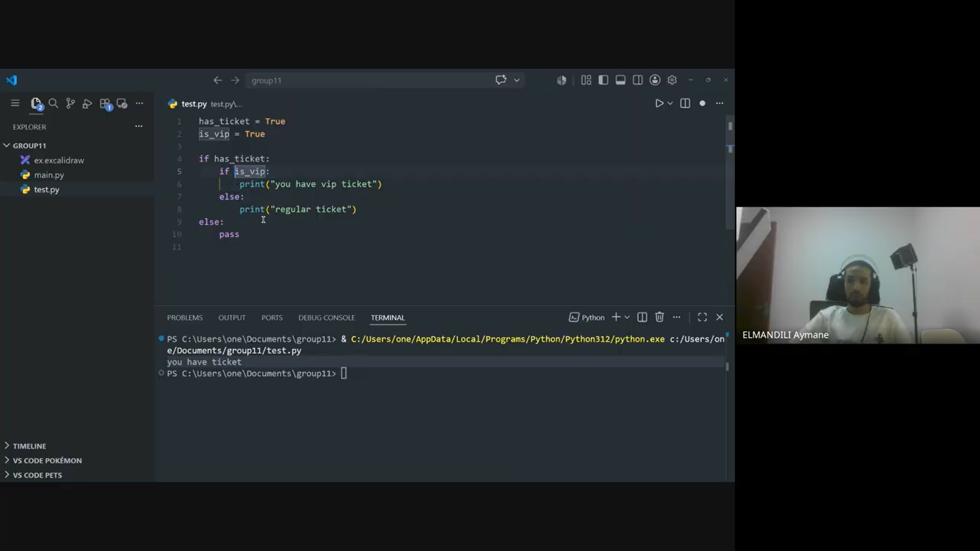Open Accounts icon in title bar
This screenshot has width=980, height=551.
pyautogui.click(x=655, y=80)
